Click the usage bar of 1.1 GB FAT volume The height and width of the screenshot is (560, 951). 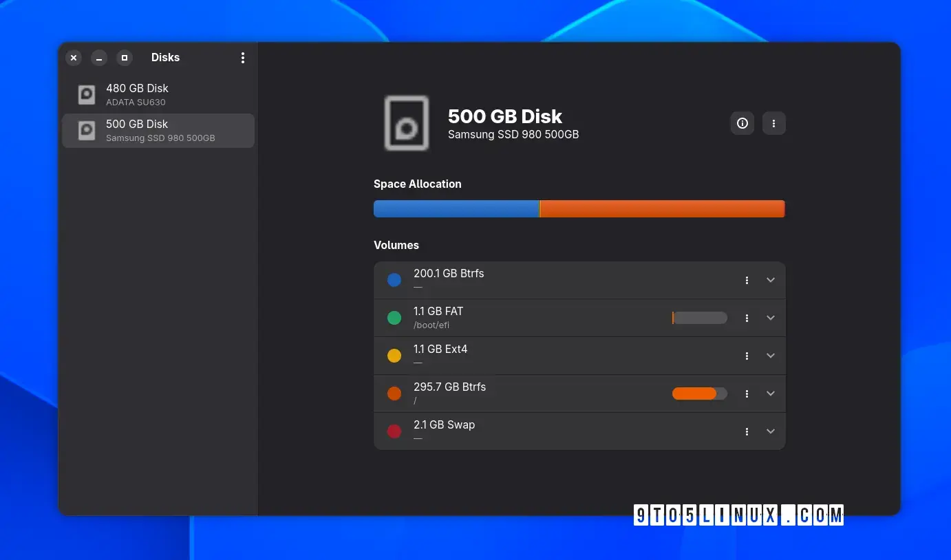(x=700, y=318)
